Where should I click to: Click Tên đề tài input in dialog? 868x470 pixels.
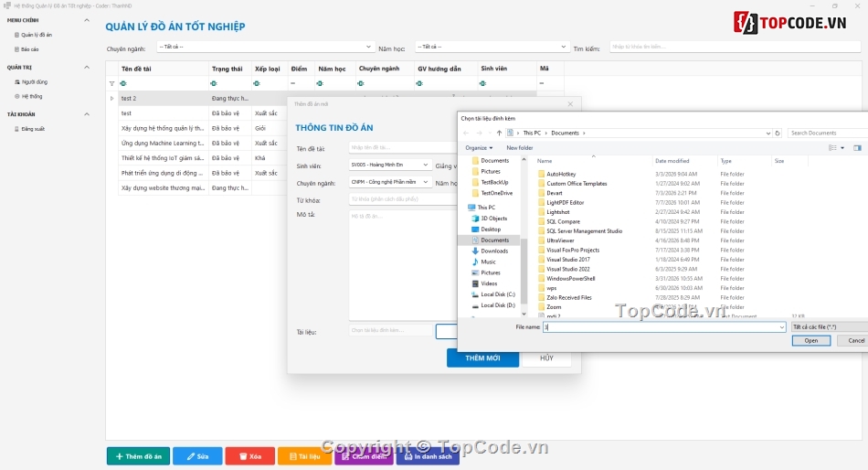pyautogui.click(x=403, y=147)
